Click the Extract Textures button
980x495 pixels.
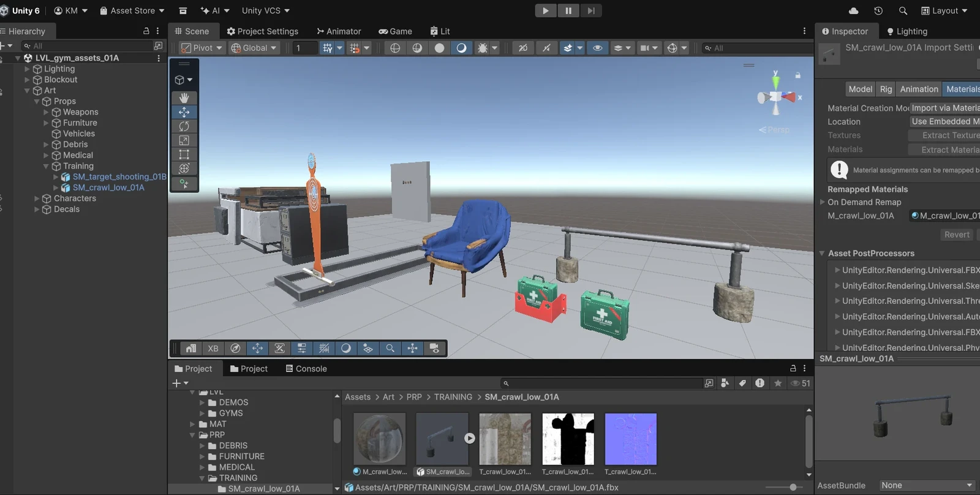(944, 135)
